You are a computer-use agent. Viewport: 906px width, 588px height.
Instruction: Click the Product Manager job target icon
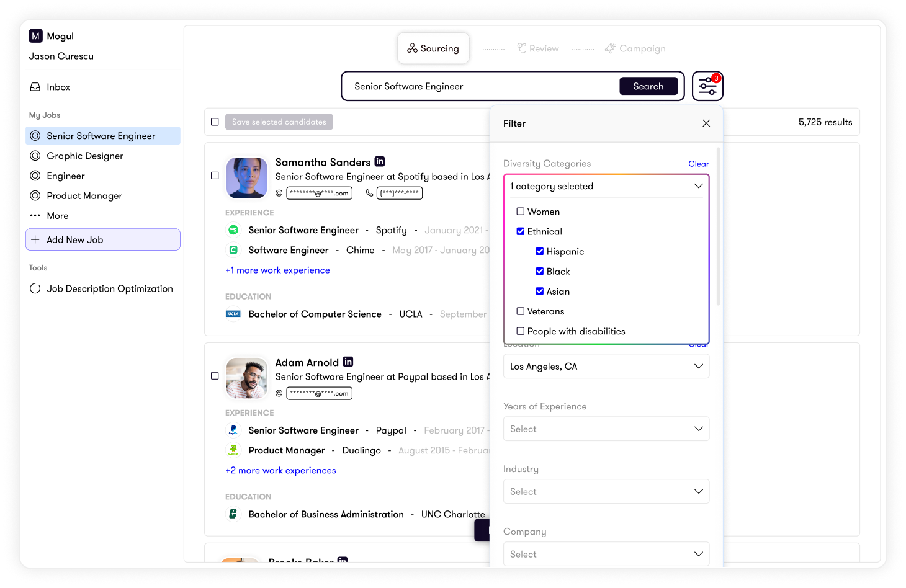tap(35, 195)
